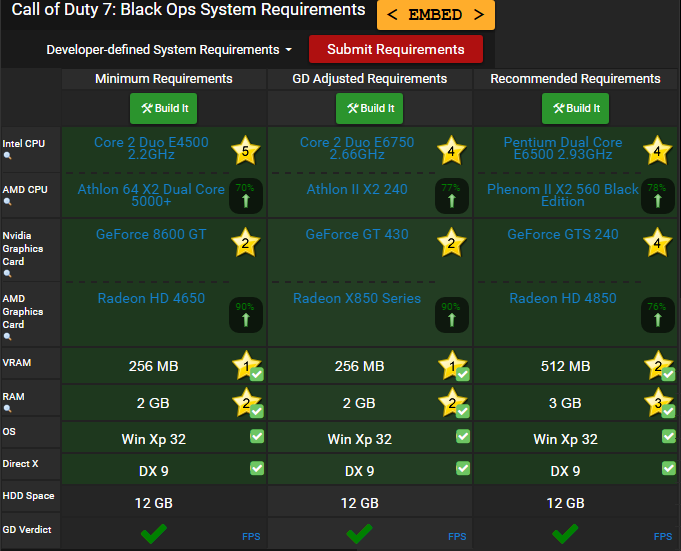Click the EMBED button
The width and height of the screenshot is (681, 551).
436,15
